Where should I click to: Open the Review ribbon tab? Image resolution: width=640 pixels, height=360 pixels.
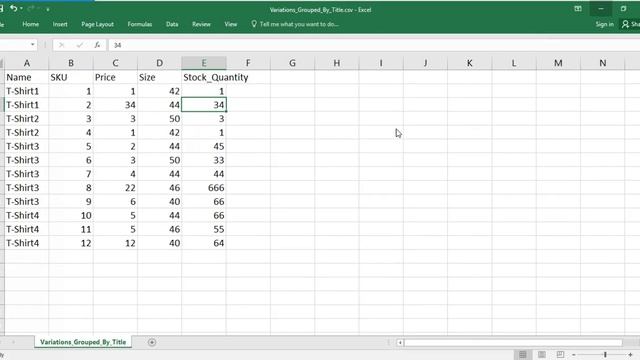coord(201,24)
